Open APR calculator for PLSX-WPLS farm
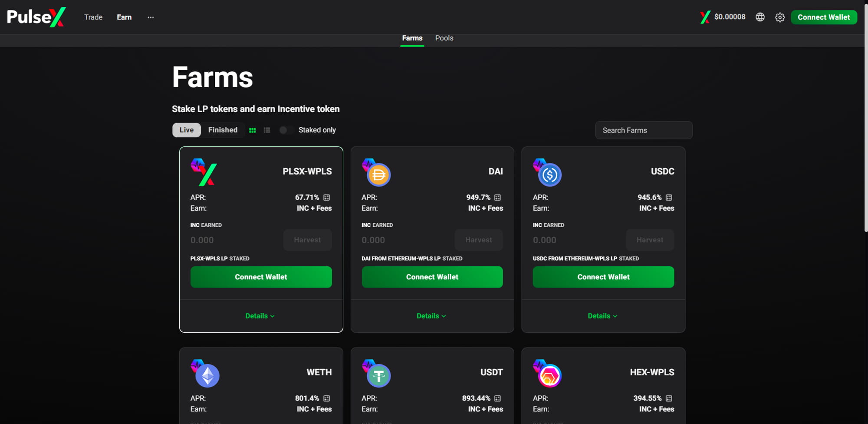The height and width of the screenshot is (424, 868). tap(327, 197)
